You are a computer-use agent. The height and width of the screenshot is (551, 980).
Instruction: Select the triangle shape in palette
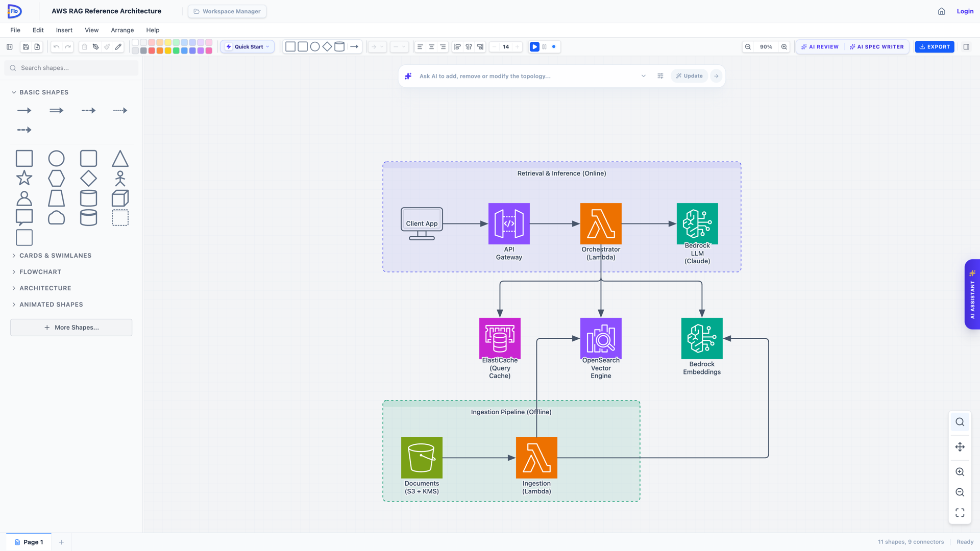(x=120, y=159)
